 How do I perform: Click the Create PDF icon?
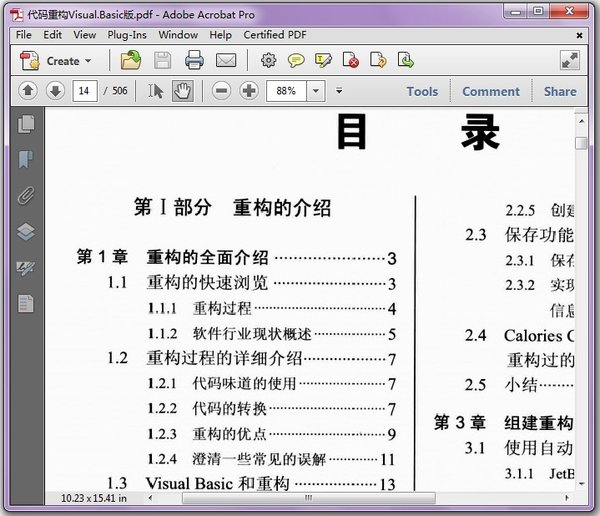[29, 60]
